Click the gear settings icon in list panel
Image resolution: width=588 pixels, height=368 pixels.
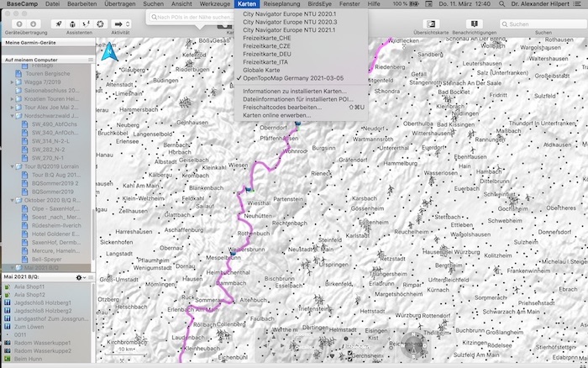click(x=79, y=276)
